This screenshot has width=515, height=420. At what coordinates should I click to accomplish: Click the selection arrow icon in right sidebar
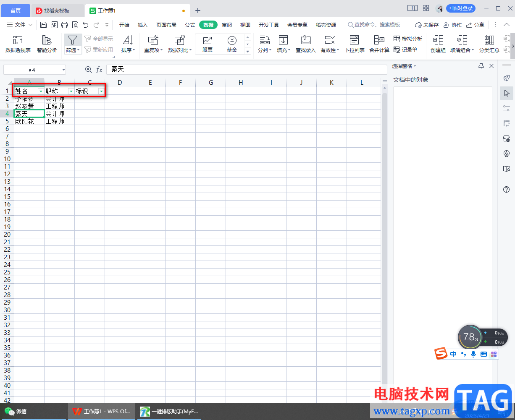click(x=507, y=93)
